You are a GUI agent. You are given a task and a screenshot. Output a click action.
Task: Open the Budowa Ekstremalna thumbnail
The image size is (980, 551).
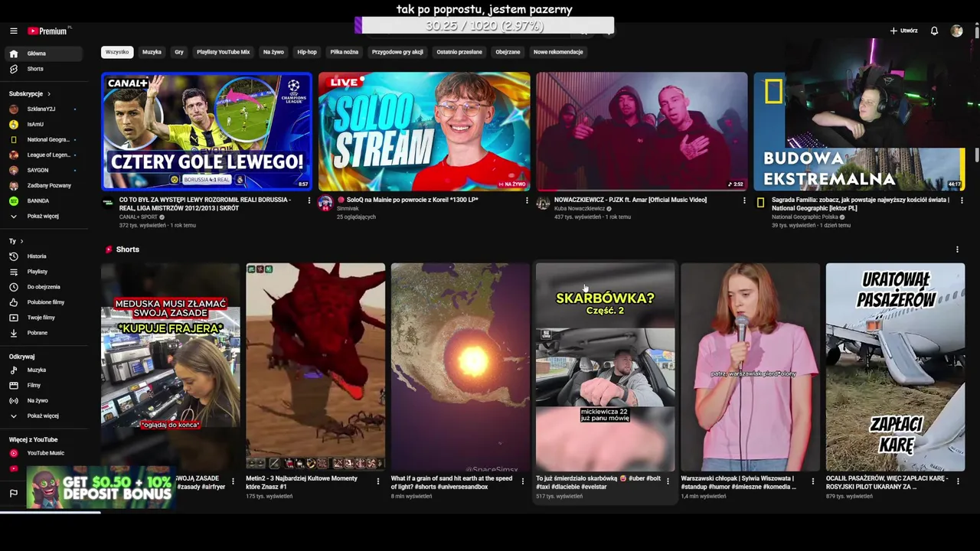[x=859, y=131]
